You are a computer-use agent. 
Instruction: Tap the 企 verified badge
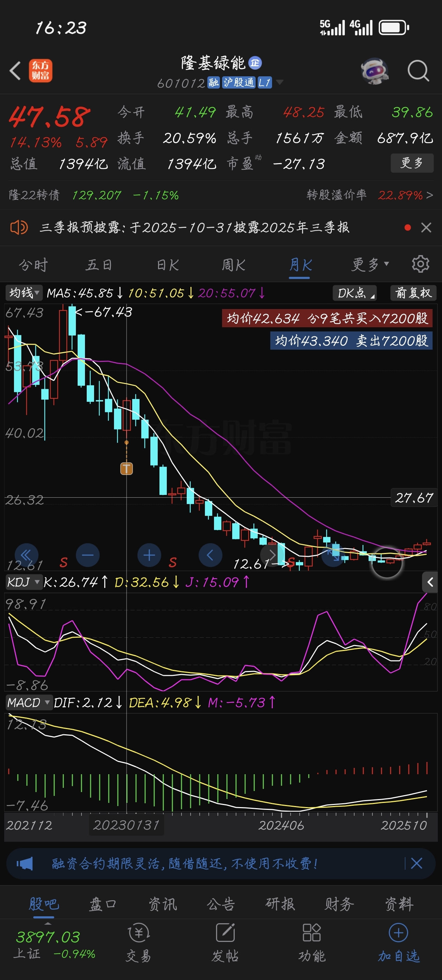coord(255,63)
